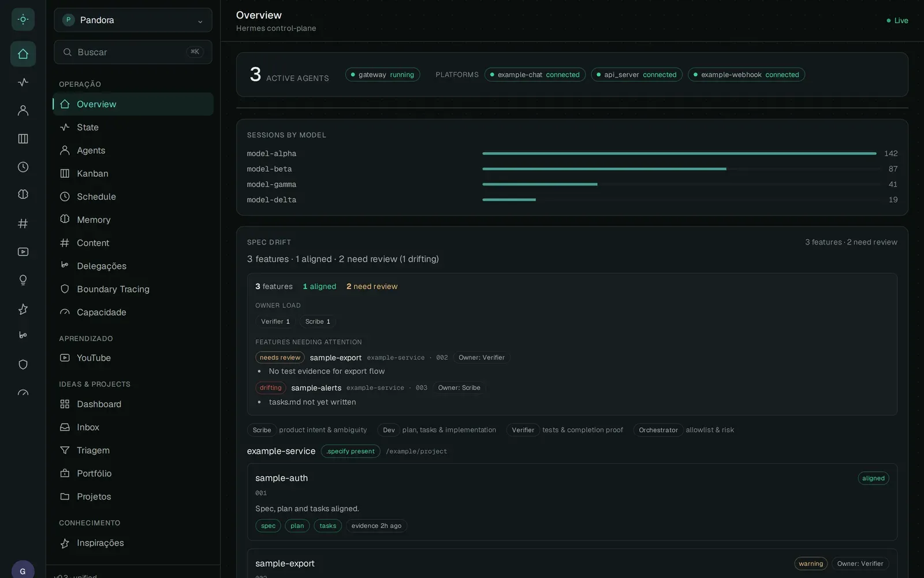
Task: Click the gauge icon in the icon rail
Action: pyautogui.click(x=23, y=392)
